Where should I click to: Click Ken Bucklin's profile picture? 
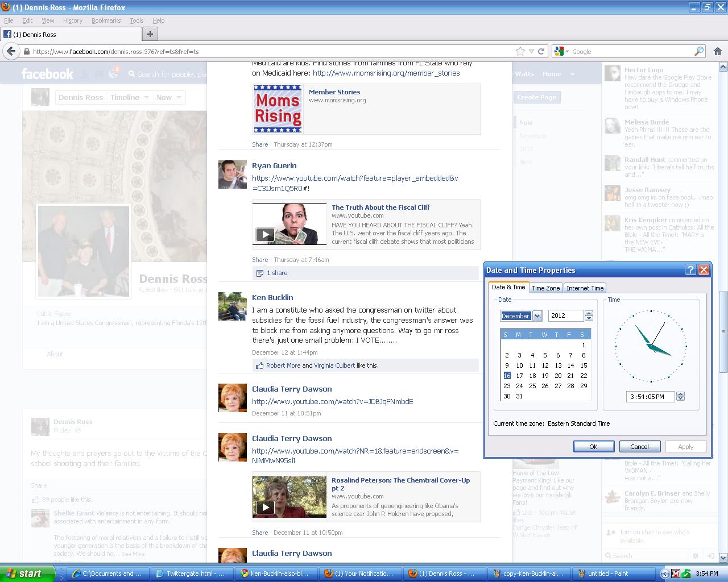click(233, 306)
